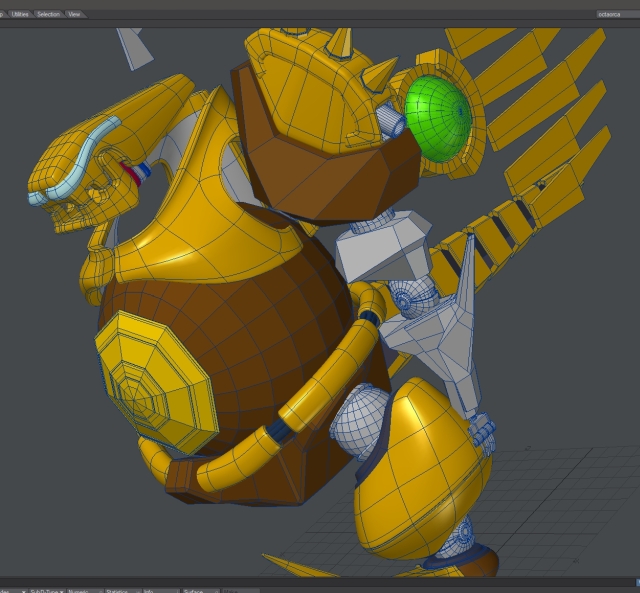Open the Numeric panel
The height and width of the screenshot is (593, 640).
[80, 590]
